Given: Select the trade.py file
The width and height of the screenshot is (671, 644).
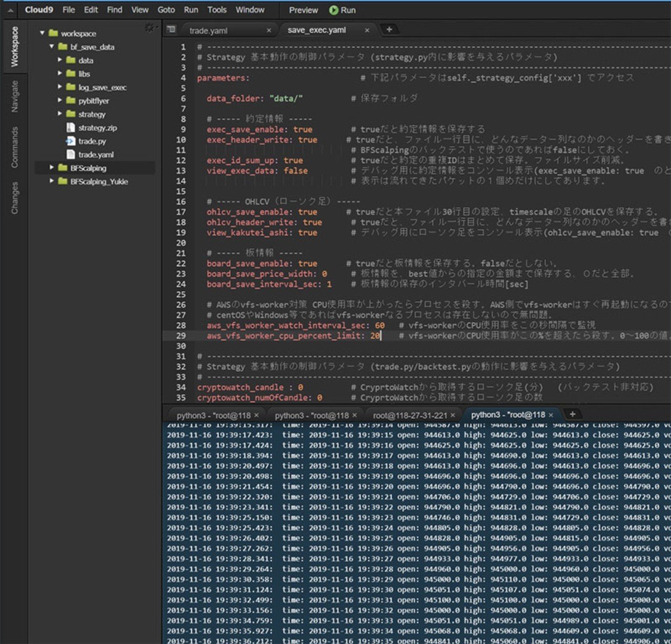Looking at the screenshot, I should click(92, 141).
